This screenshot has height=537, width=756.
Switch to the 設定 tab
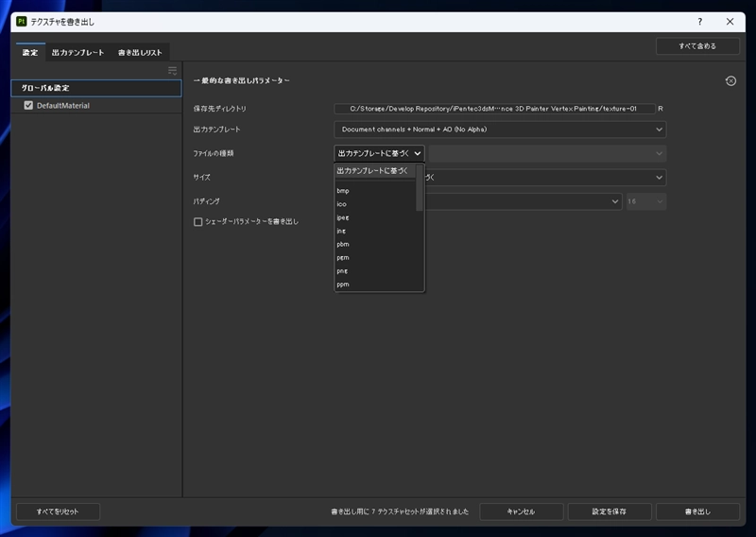[x=30, y=52]
